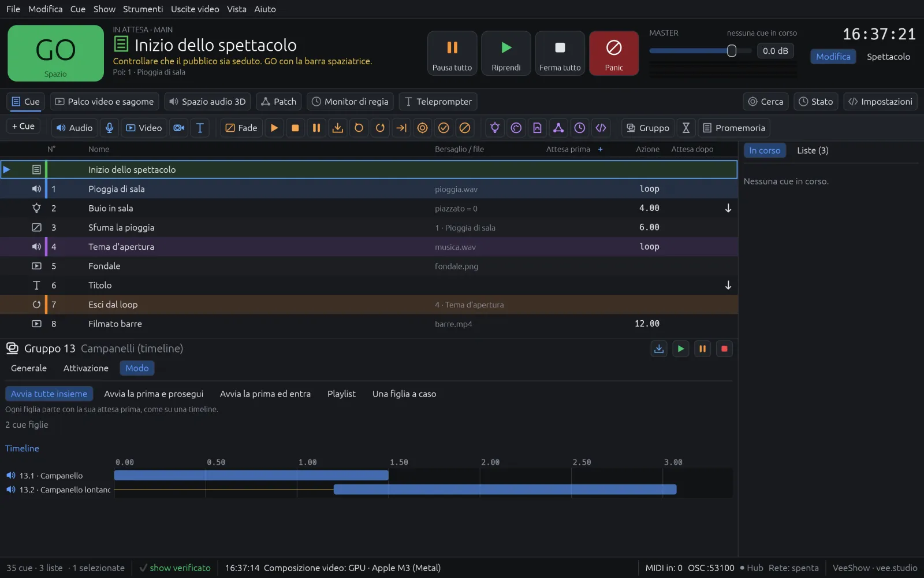
Task: Pause Gruppo 13 with the orange inspector button
Action: (702, 349)
